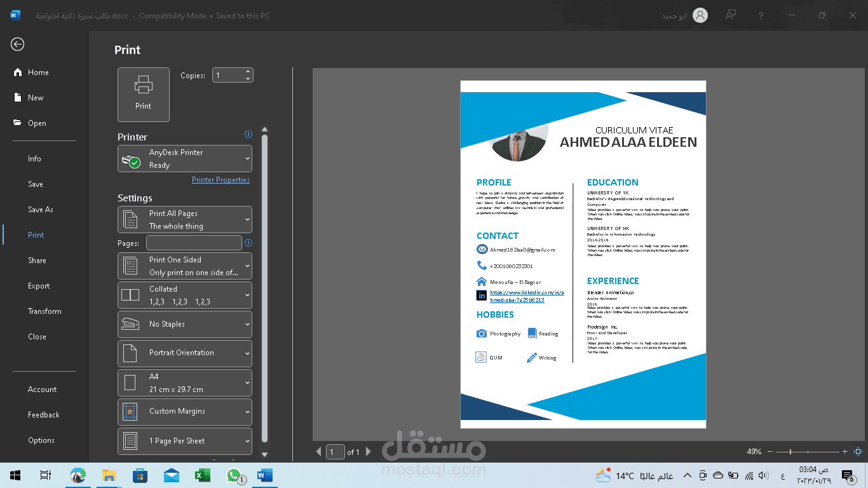Show hidden tray icons chevron
The width and height of the screenshot is (868, 488).
[x=688, y=475]
